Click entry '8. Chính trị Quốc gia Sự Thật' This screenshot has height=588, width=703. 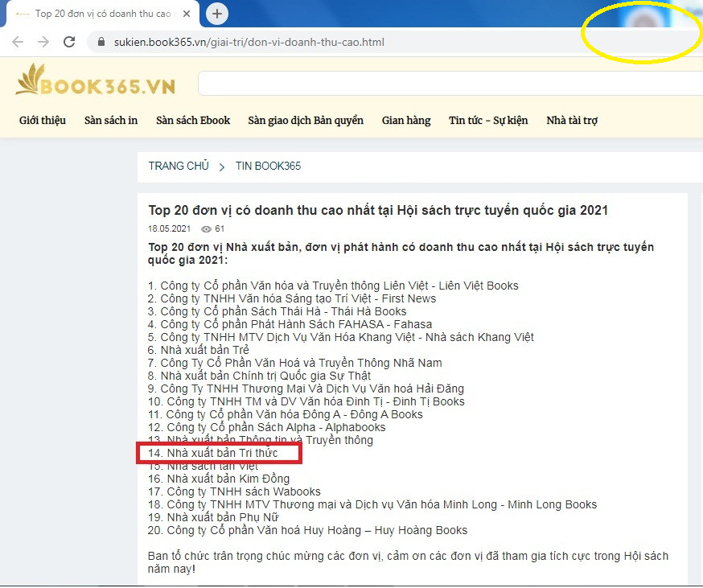click(260, 376)
